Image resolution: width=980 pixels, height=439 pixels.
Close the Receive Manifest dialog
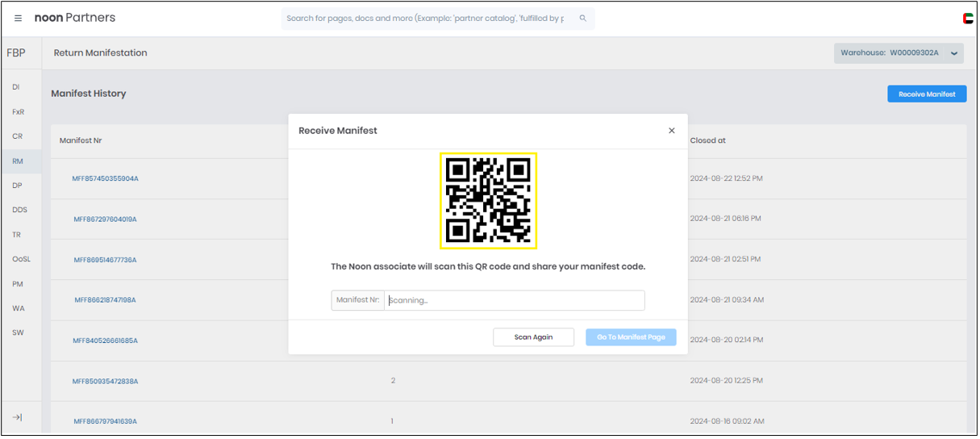tap(672, 131)
